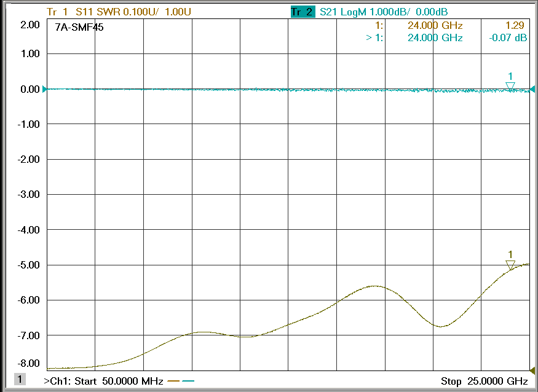Click the -7.00 Y-axis scale label

point(28,335)
